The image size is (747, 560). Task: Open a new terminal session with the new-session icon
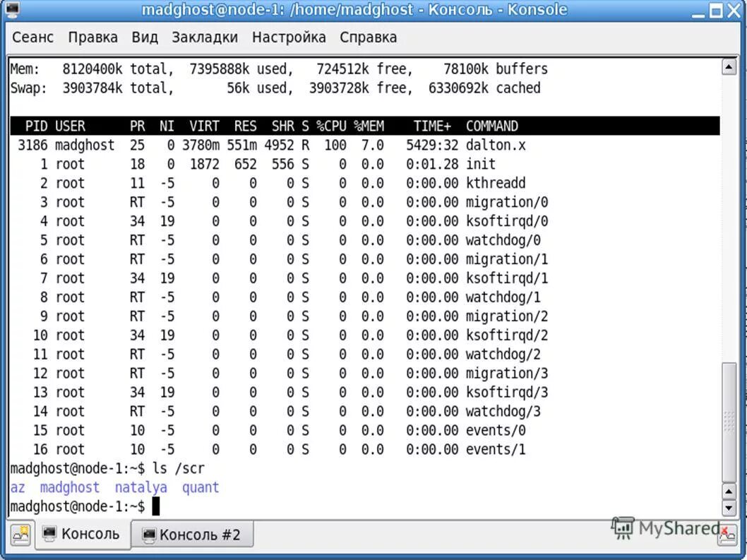tap(19, 535)
